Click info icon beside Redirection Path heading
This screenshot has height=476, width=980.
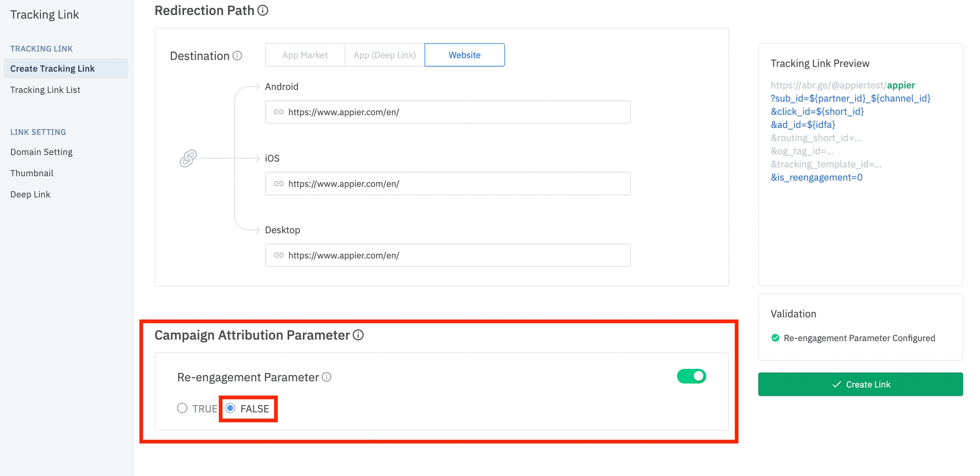[x=263, y=10]
